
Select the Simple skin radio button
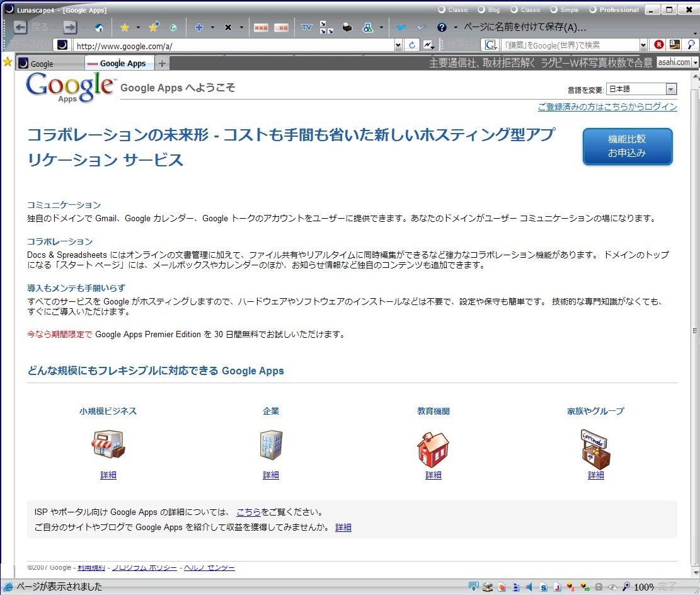pos(554,9)
